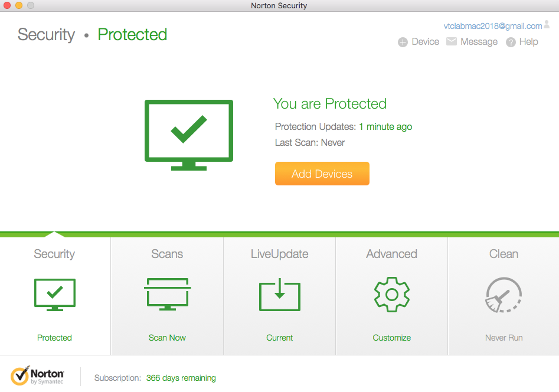Click the Scan Now link
The height and width of the screenshot is (392, 559).
(167, 338)
